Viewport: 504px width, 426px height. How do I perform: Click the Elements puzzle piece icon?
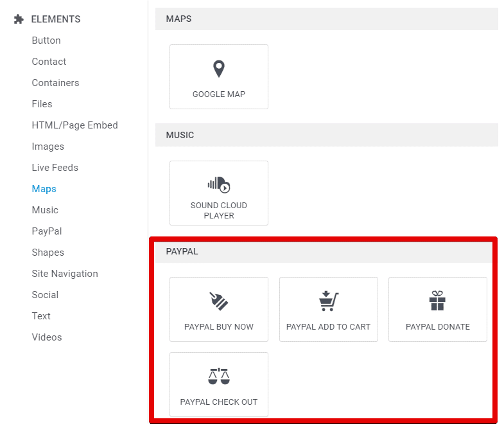[x=19, y=19]
